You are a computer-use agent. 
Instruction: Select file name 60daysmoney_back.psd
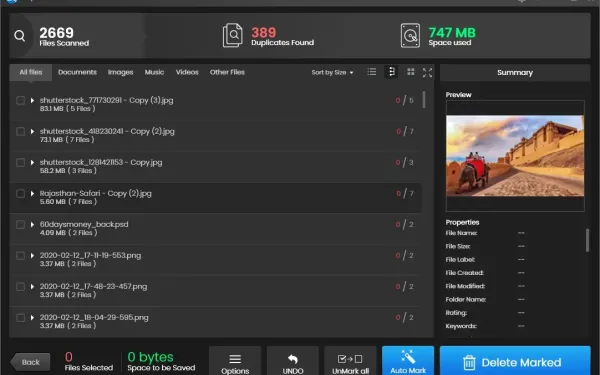point(84,224)
